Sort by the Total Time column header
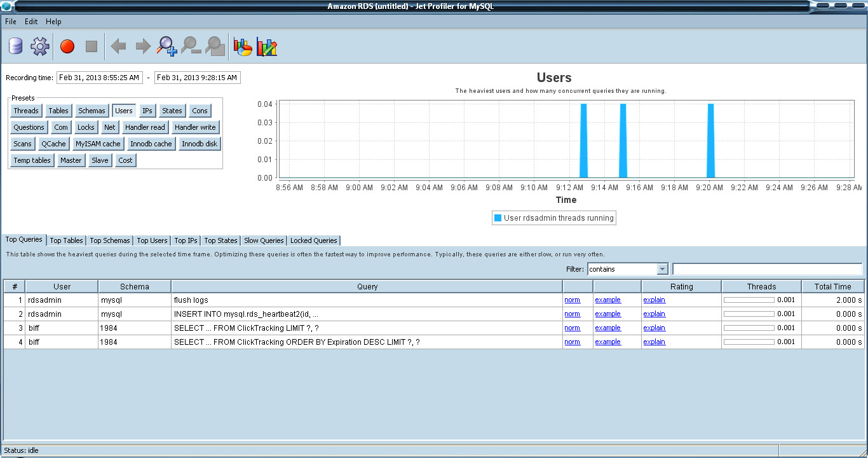The image size is (868, 458). (x=832, y=287)
